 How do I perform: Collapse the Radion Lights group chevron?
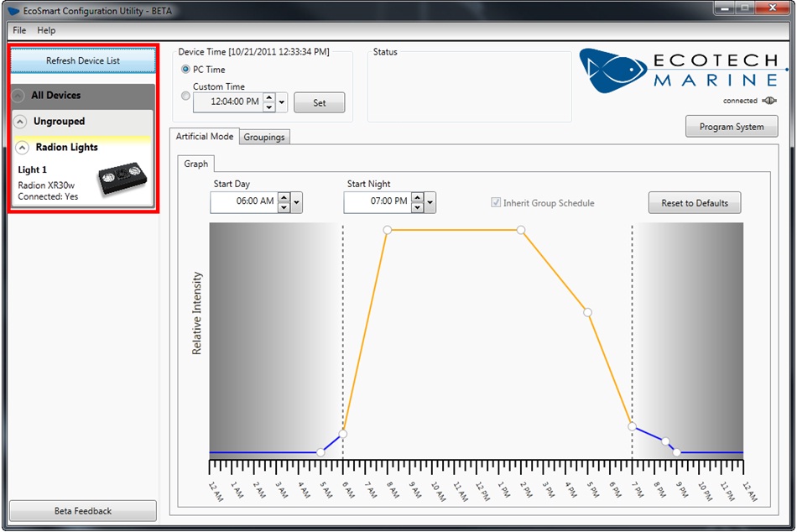pyautogui.click(x=22, y=148)
